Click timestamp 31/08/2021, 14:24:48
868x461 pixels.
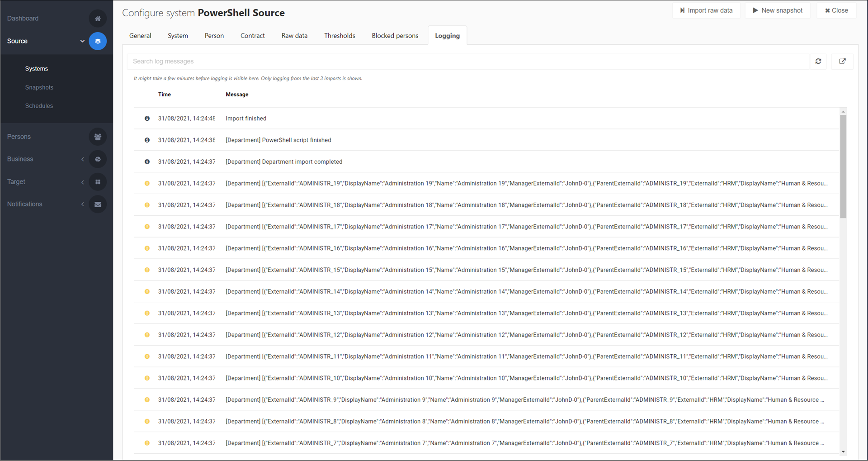click(x=186, y=119)
